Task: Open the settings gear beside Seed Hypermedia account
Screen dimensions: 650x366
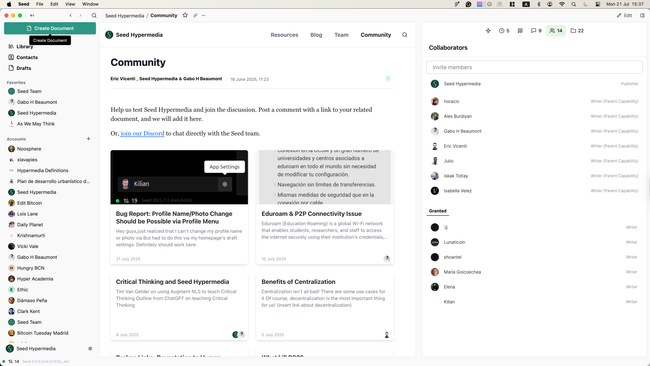Action: [90, 349]
